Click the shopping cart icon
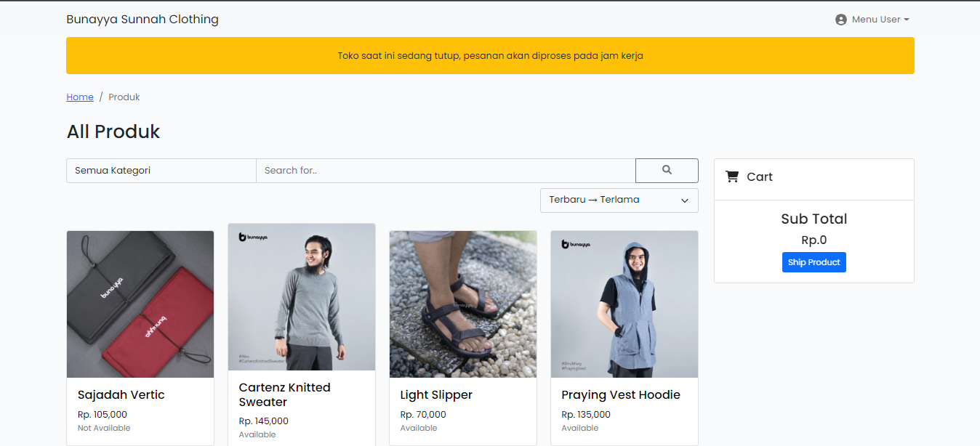The height and width of the screenshot is (446, 980). click(732, 177)
